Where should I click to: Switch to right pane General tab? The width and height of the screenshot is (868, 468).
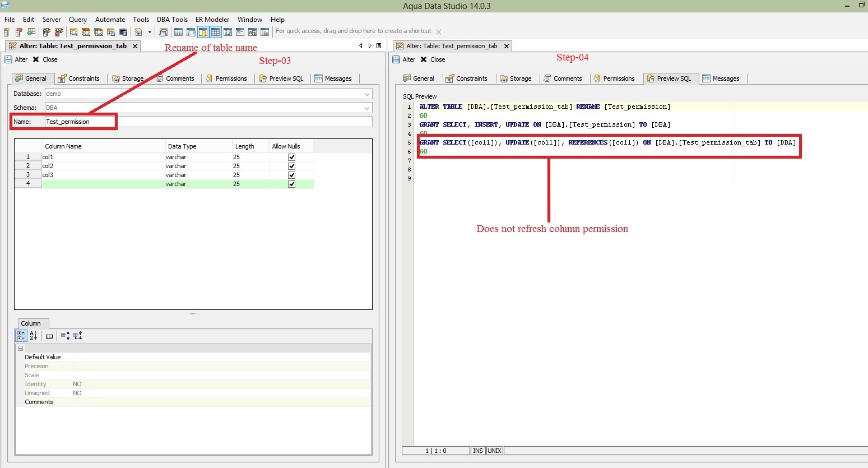[419, 78]
